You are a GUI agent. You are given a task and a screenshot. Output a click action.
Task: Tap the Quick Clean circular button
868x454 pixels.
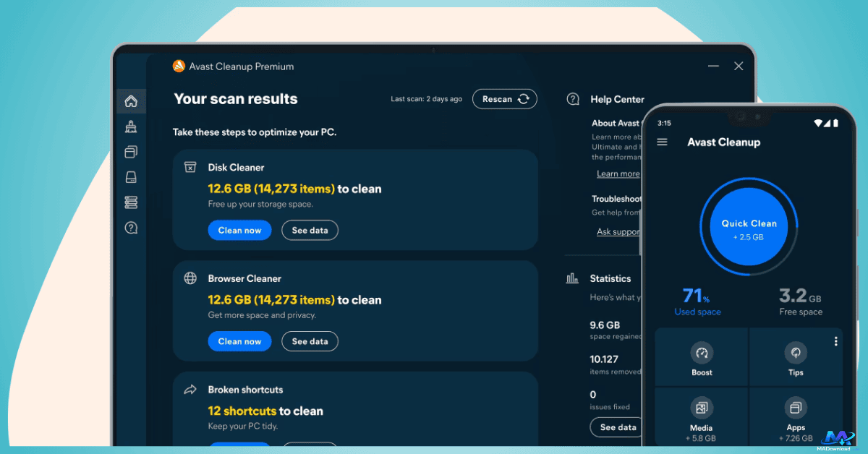click(749, 229)
